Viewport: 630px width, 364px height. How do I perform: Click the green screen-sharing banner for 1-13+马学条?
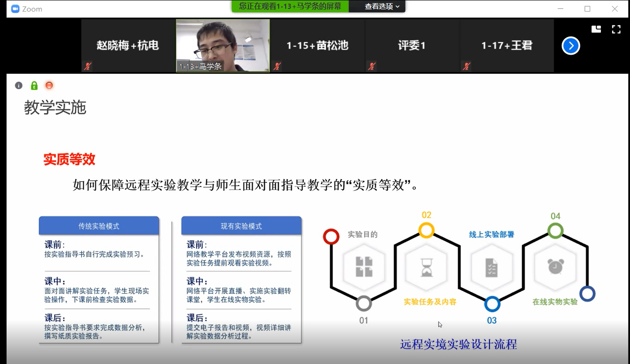click(290, 7)
